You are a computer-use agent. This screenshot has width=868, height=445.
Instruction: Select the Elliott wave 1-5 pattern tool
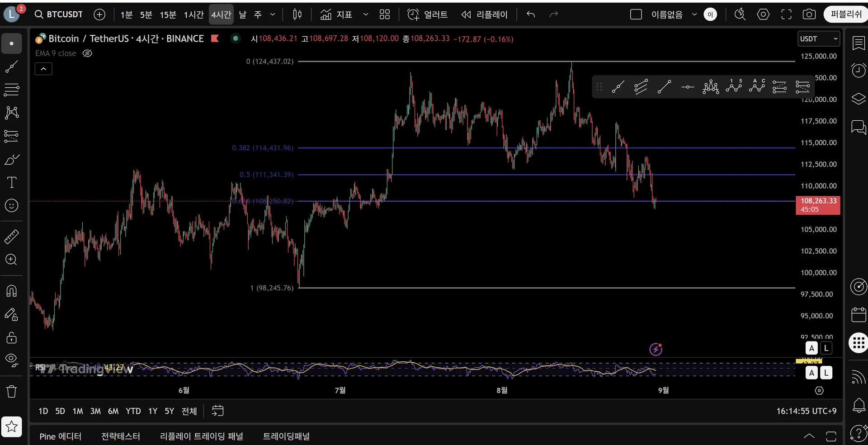pos(734,86)
